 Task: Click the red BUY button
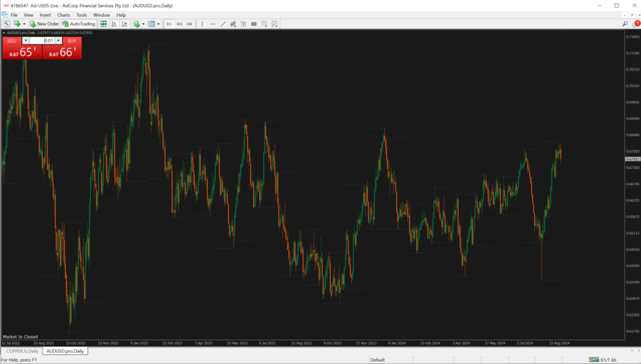pos(72,41)
